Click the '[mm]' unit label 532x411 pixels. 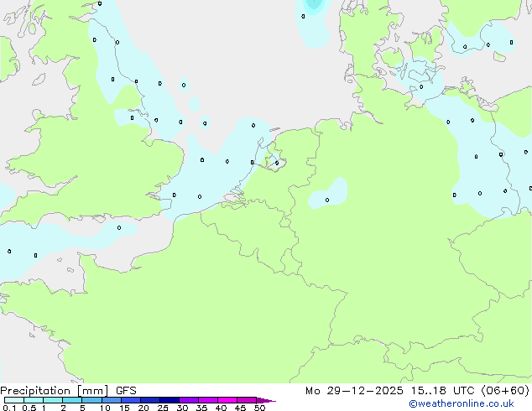pyautogui.click(x=92, y=391)
